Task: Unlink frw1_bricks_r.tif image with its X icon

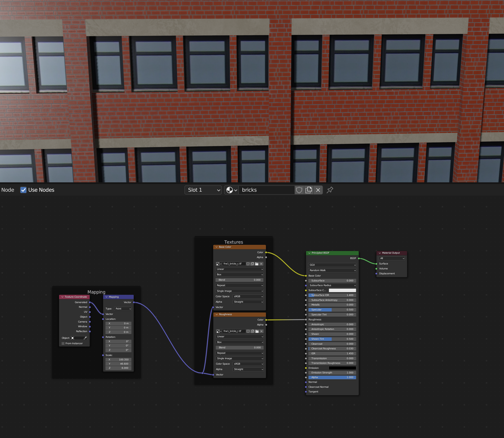Action: 261,331
